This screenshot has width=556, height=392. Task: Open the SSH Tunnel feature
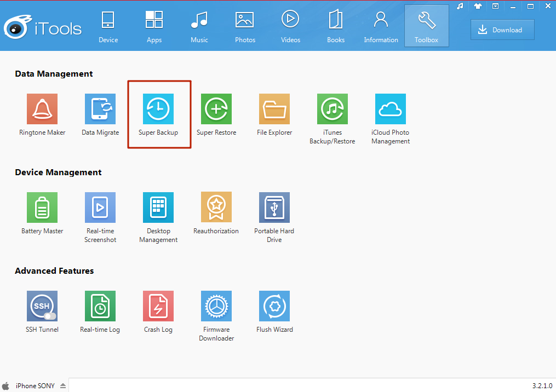click(x=42, y=306)
